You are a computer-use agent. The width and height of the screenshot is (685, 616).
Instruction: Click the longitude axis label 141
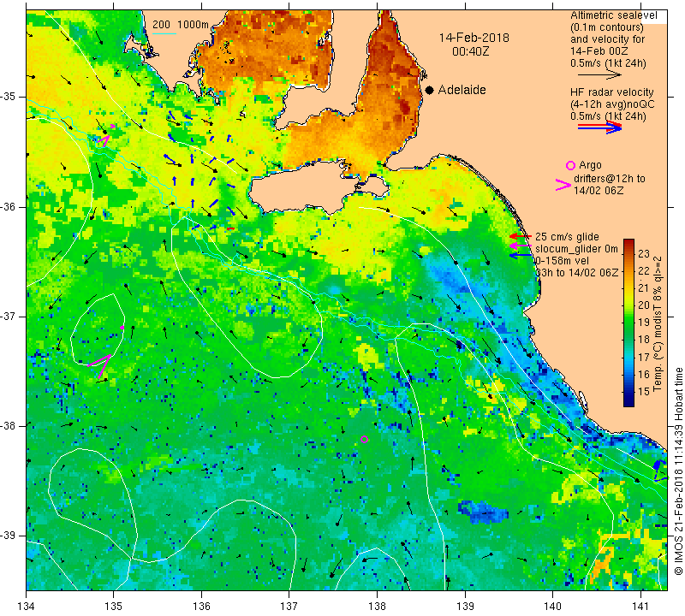pos(640,607)
